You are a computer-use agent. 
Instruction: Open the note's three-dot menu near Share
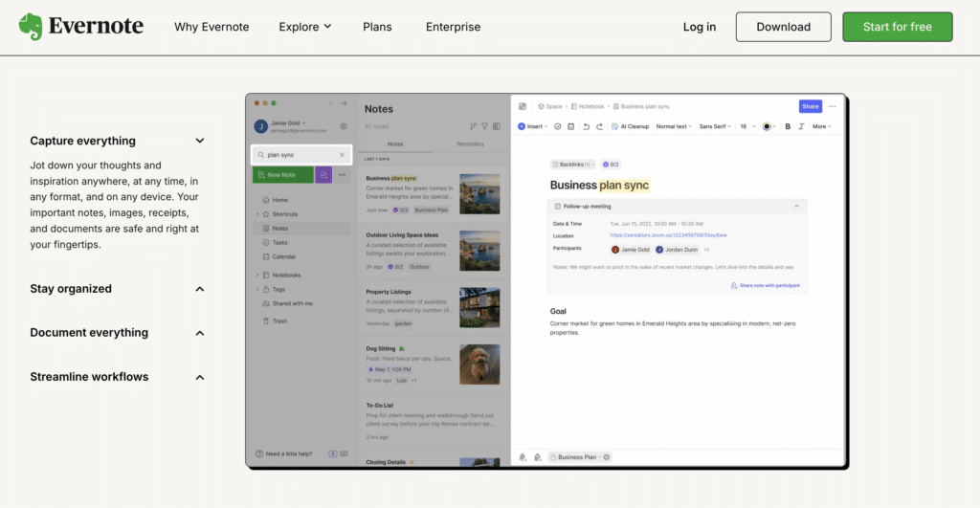pos(832,106)
